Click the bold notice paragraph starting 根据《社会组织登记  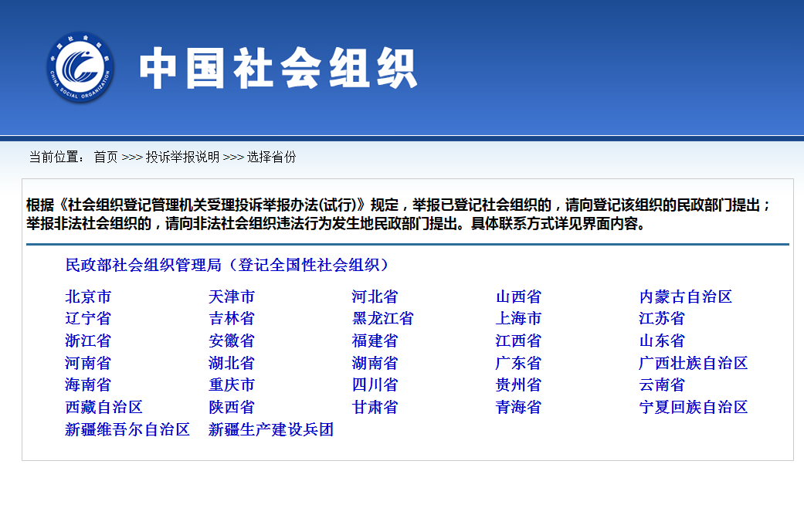(399, 214)
